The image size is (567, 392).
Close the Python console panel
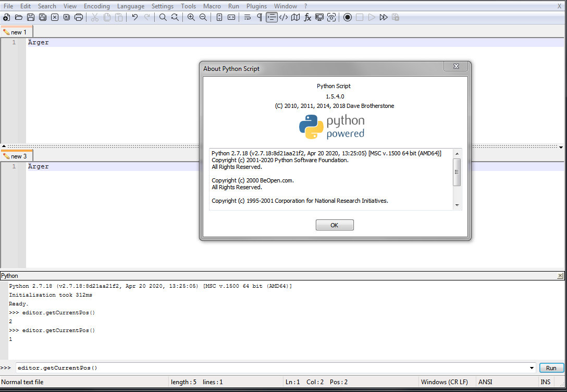(x=560, y=276)
